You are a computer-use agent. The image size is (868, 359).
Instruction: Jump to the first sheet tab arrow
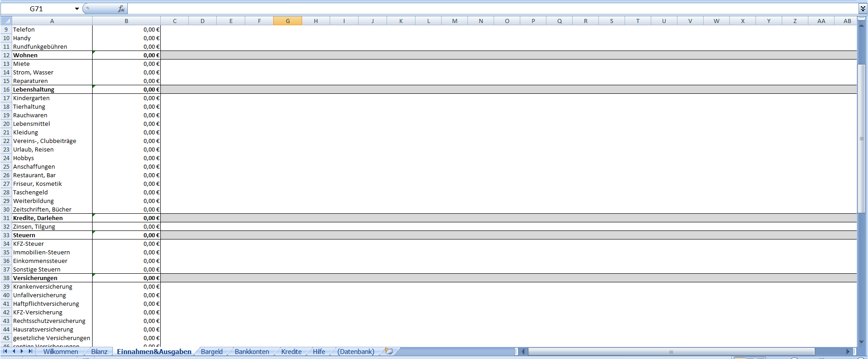point(5,351)
